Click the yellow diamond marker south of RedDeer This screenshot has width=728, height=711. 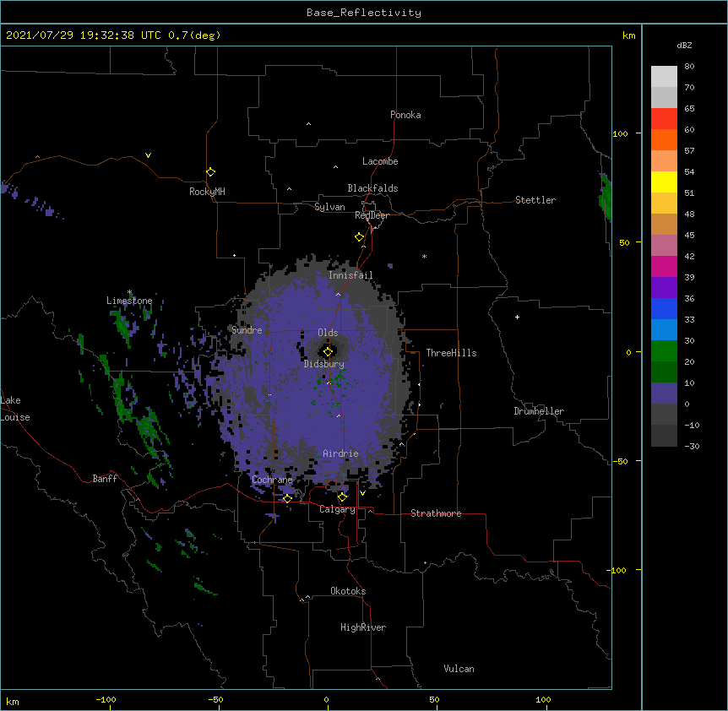pyautogui.click(x=360, y=237)
